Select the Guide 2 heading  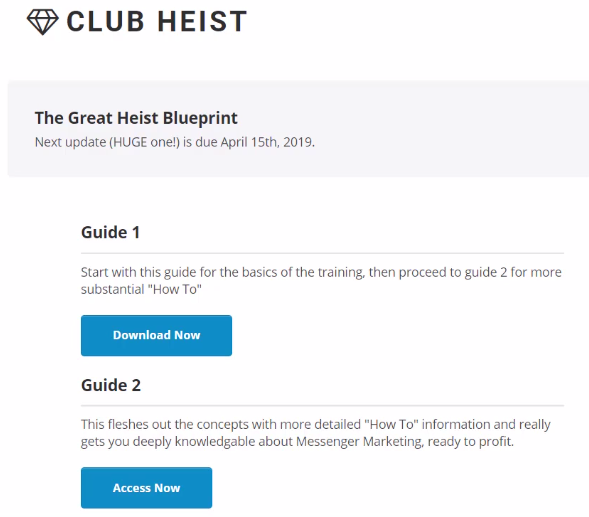[111, 385]
